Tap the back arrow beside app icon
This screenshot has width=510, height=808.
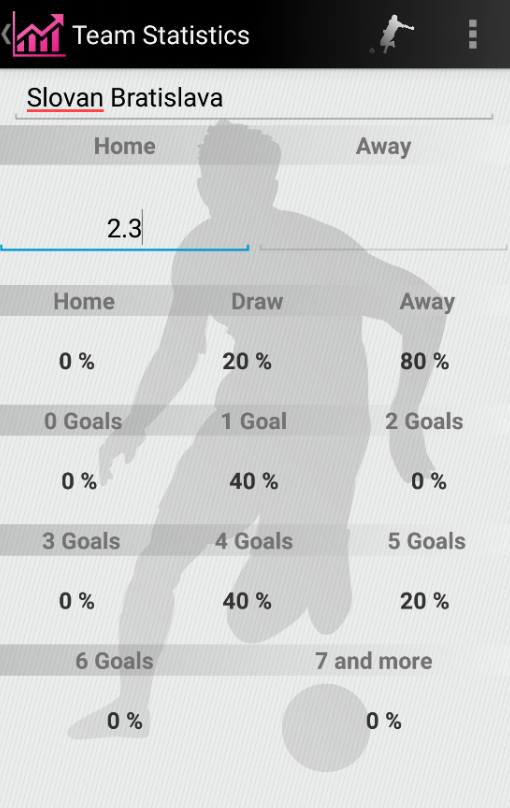pyautogui.click(x=6, y=35)
